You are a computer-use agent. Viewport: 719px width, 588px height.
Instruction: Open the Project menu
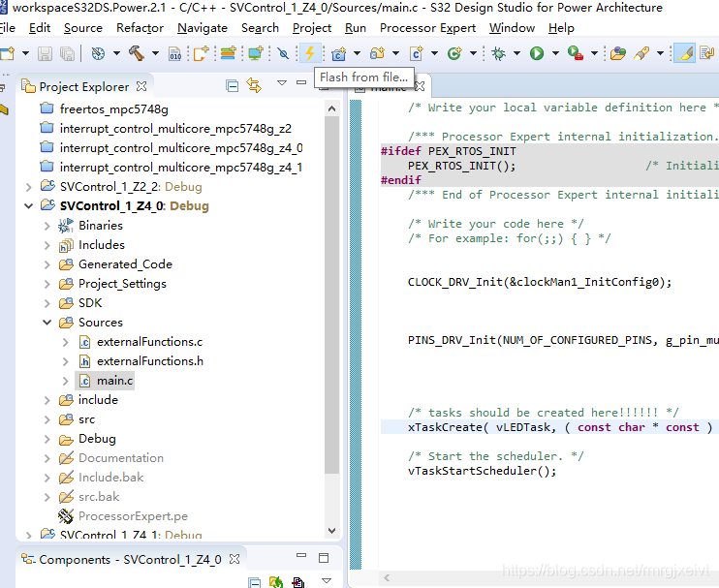click(x=312, y=28)
